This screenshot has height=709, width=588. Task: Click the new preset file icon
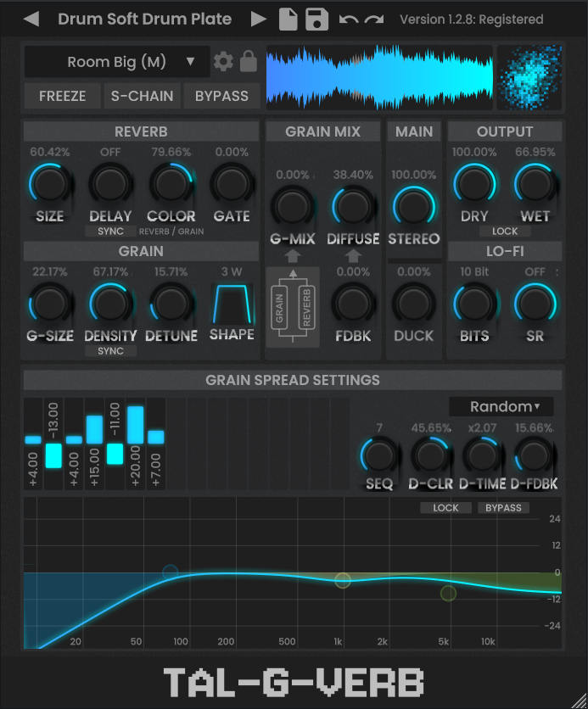point(288,19)
